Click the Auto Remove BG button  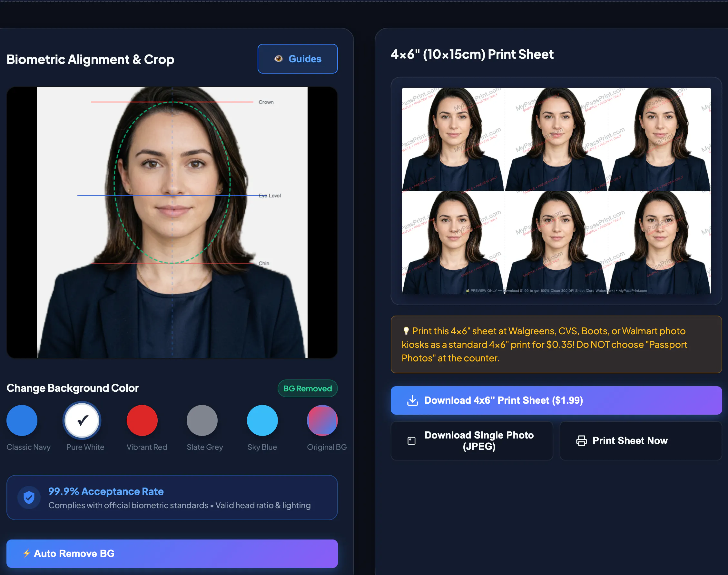click(x=172, y=553)
